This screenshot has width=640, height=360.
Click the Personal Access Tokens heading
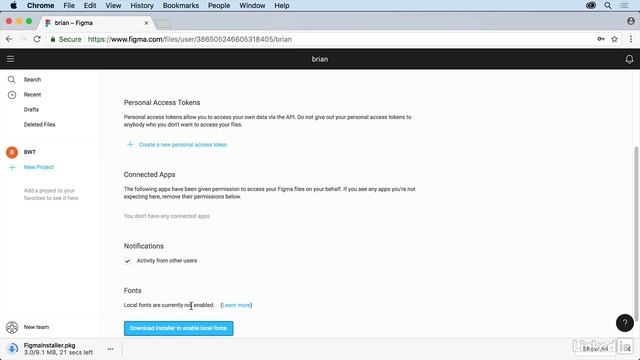point(162,103)
